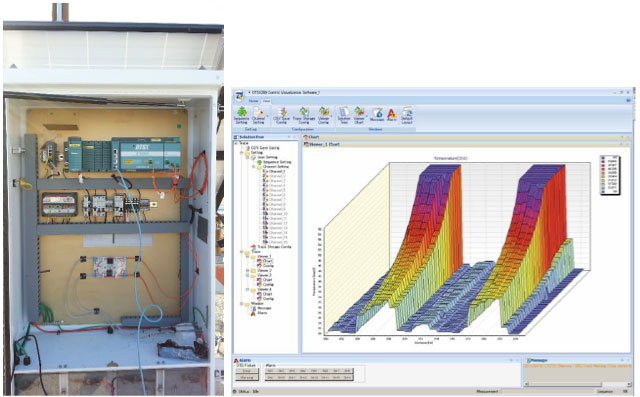Image resolution: width=640 pixels, height=397 pixels.
Task: Expand the Viewer_2 tree node
Action: pyautogui.click(x=247, y=271)
